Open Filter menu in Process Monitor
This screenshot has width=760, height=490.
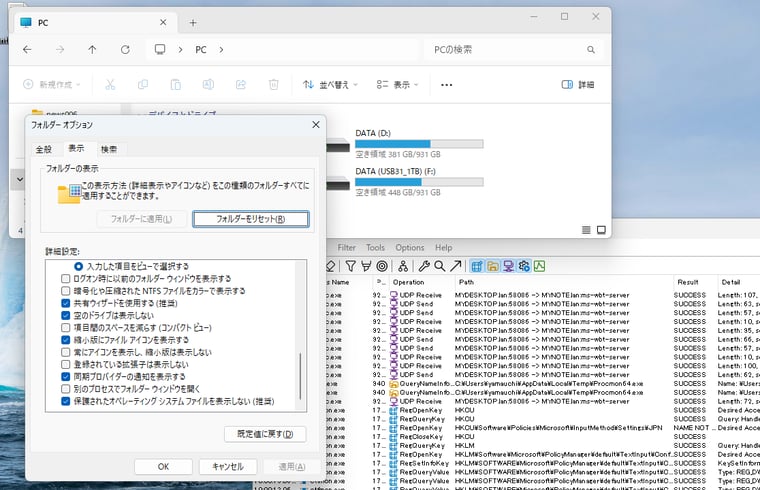click(x=347, y=248)
